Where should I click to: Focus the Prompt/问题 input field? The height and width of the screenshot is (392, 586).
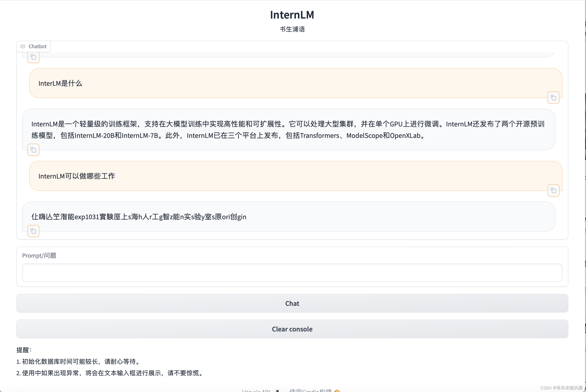coord(292,272)
